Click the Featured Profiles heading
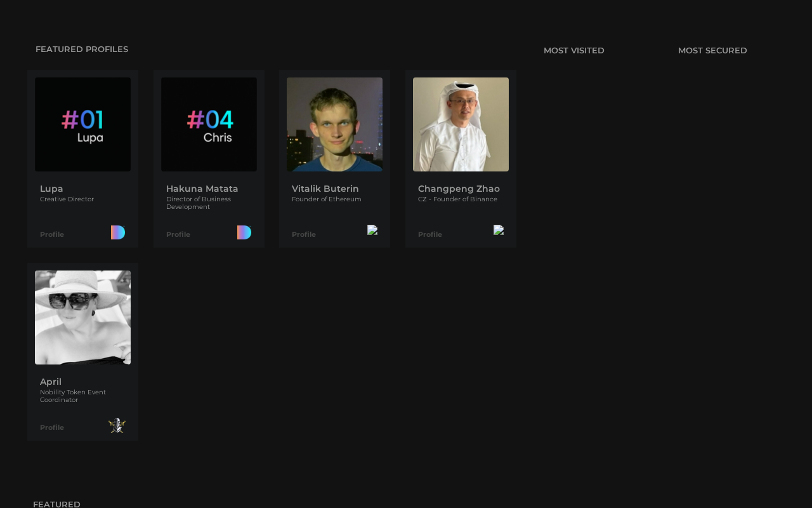 (82, 49)
